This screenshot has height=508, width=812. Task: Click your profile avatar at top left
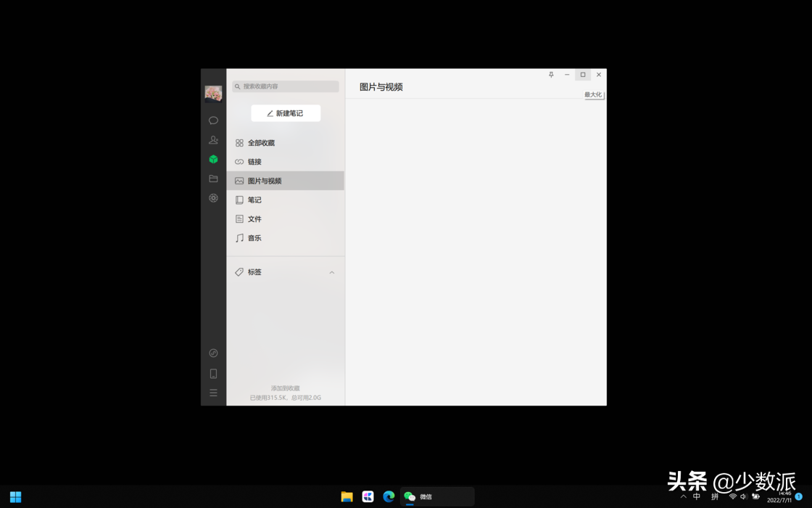point(213,92)
